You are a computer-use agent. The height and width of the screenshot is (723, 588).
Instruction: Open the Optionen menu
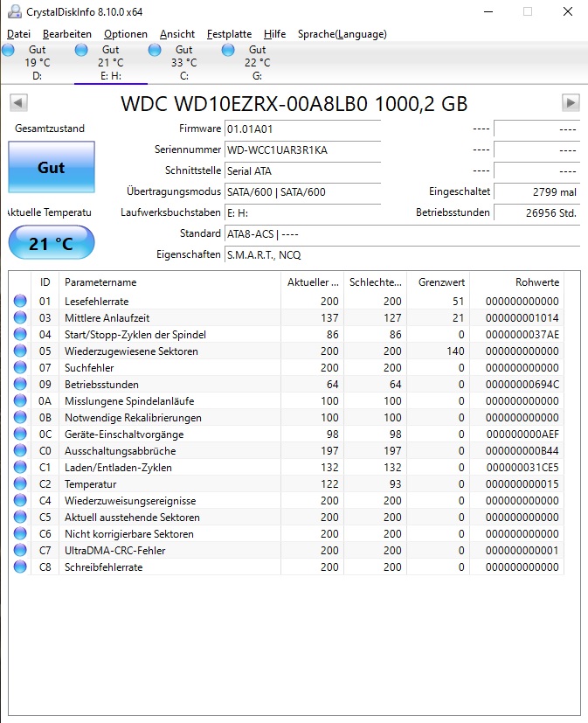point(125,34)
